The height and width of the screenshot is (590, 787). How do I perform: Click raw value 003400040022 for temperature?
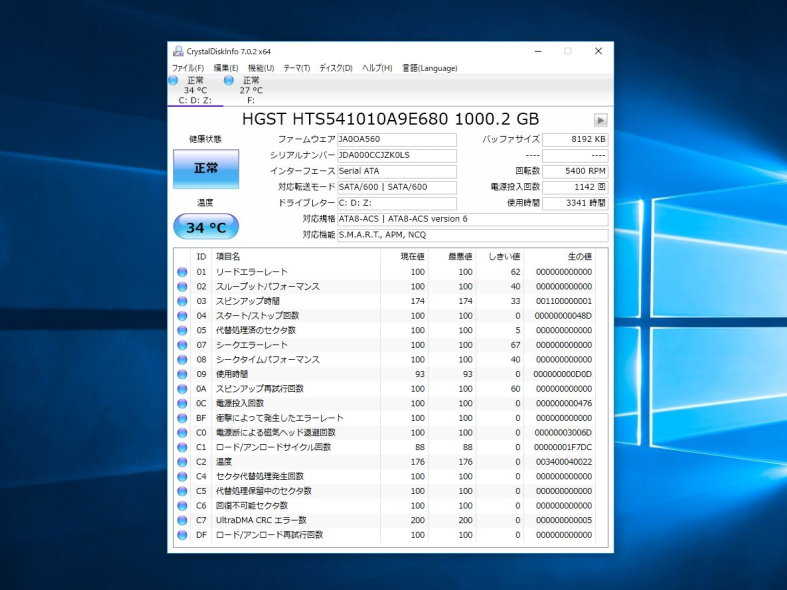564,462
